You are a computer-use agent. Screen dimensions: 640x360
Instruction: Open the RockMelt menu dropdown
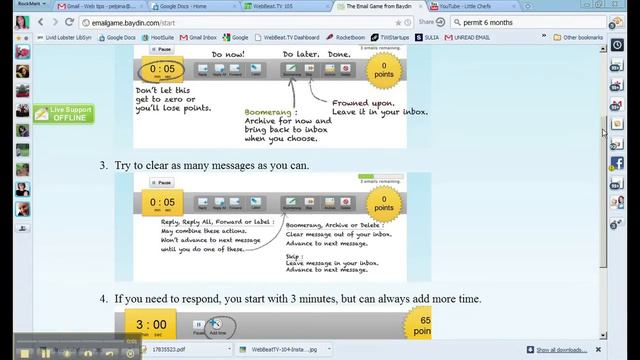32,4
